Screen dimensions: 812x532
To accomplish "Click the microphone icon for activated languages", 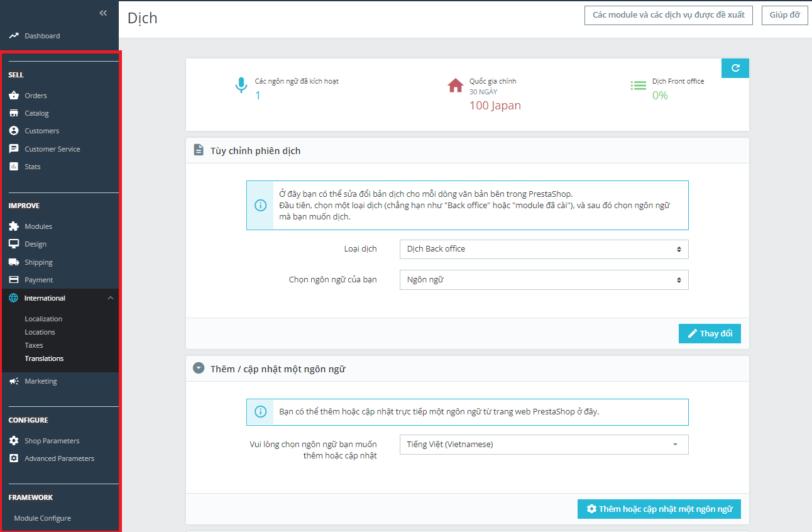I will pyautogui.click(x=241, y=86).
